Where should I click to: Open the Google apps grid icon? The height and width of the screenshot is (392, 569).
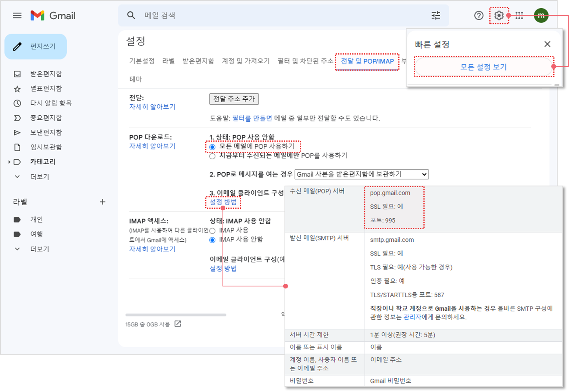click(519, 16)
